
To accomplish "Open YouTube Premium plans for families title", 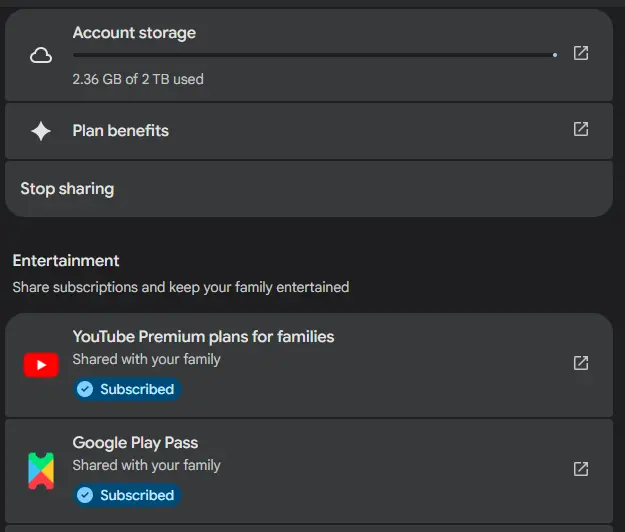I will 203,337.
